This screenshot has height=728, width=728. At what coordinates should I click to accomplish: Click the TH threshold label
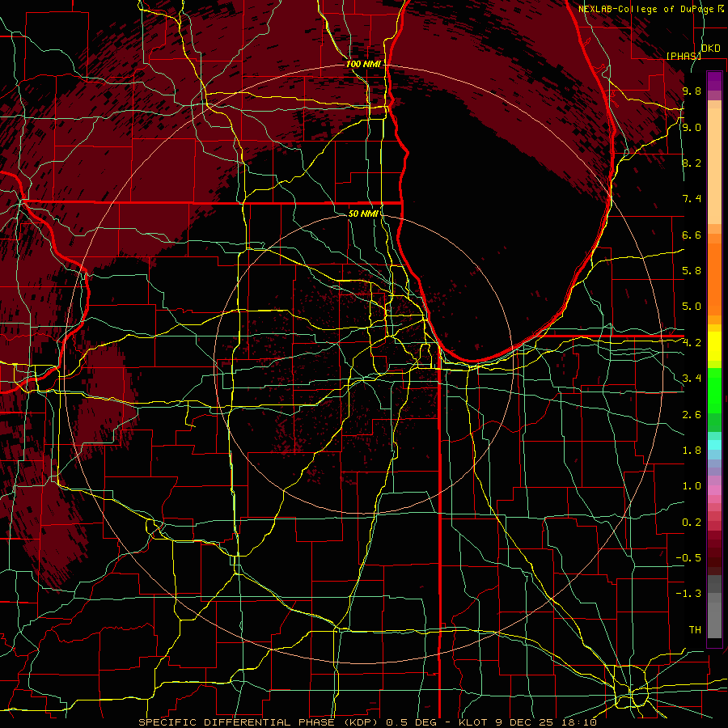[695, 630]
